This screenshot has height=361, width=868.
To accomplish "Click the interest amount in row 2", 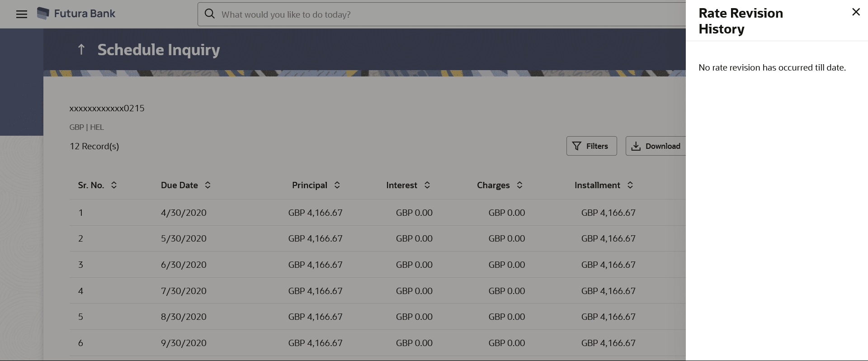I will [414, 238].
